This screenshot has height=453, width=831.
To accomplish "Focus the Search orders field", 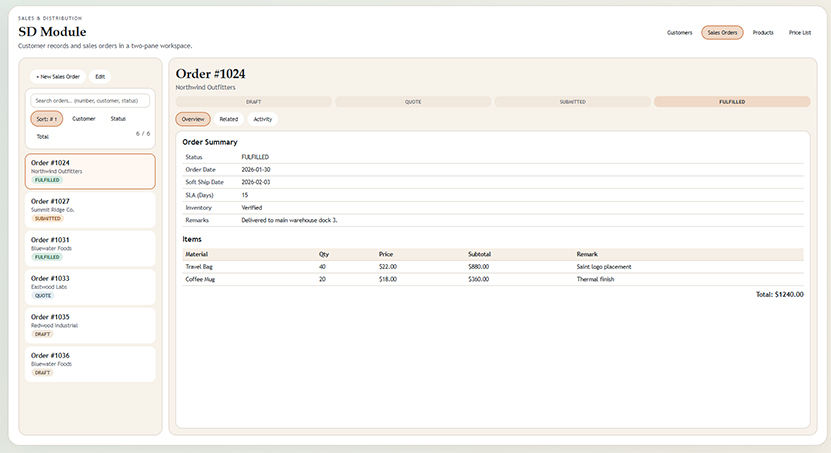I will [x=90, y=101].
